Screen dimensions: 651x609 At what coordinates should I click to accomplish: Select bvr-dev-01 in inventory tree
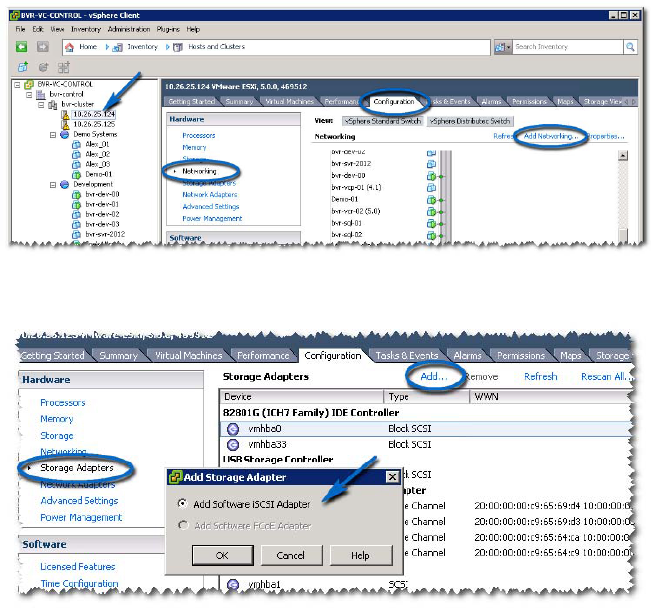pyautogui.click(x=102, y=205)
